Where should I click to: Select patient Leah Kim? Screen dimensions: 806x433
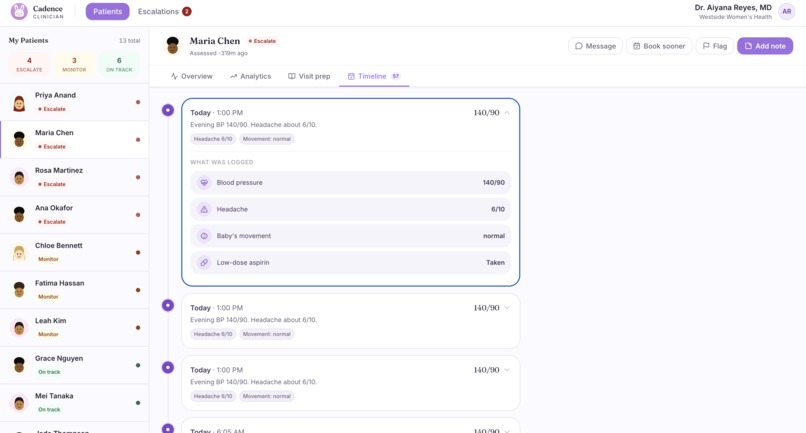tap(75, 328)
